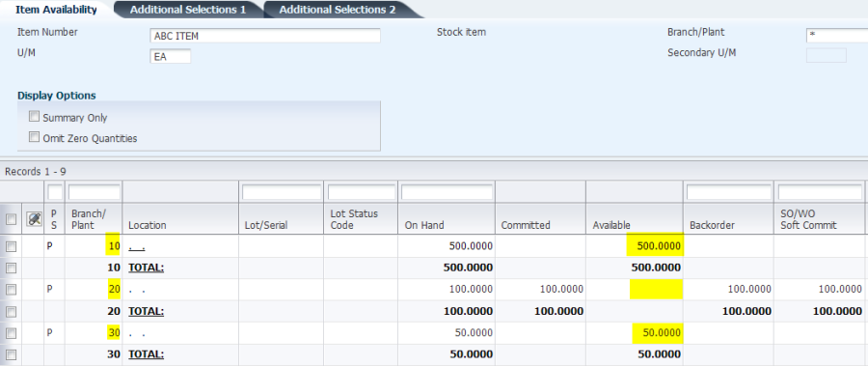Switch to the Item Availability tab
868x366 pixels.
click(56, 10)
